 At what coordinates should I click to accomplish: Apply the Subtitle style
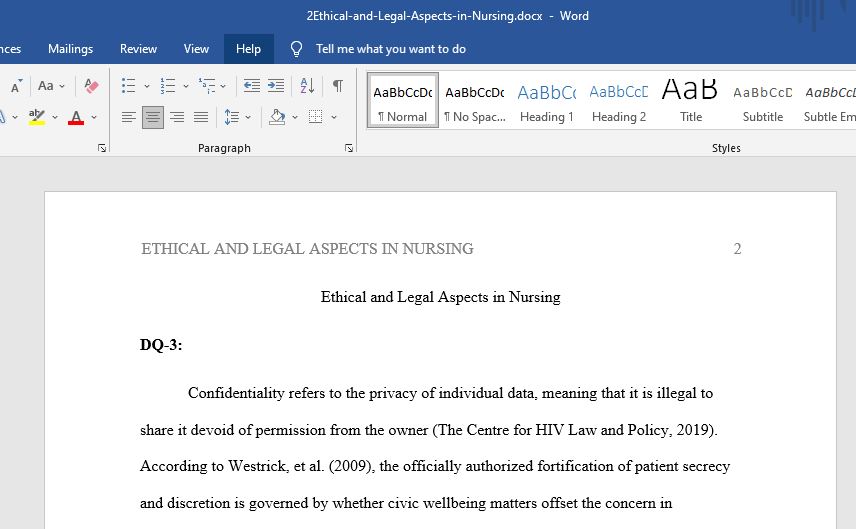(x=763, y=100)
